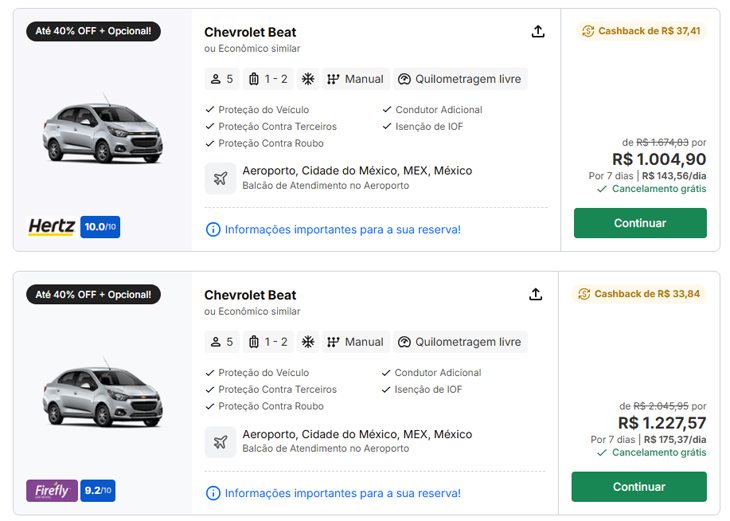Click the Quilometragem livre badge in Hertz card
730x521 pixels.
[x=460, y=79]
